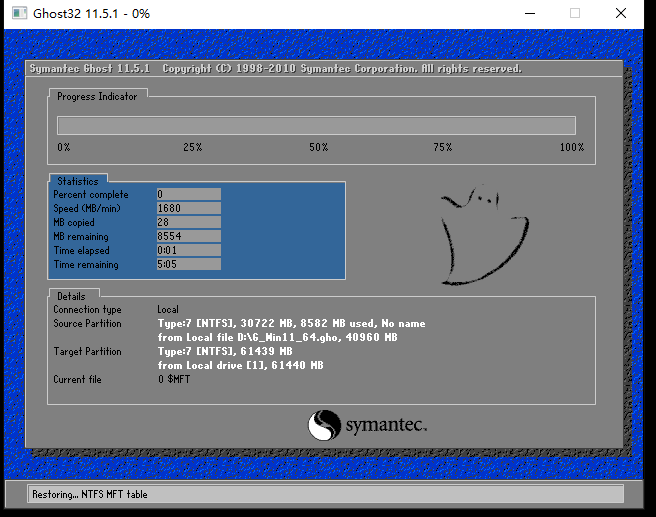Image resolution: width=656 pixels, height=517 pixels.
Task: Click the 50% progress marker label
Action: 318,147
